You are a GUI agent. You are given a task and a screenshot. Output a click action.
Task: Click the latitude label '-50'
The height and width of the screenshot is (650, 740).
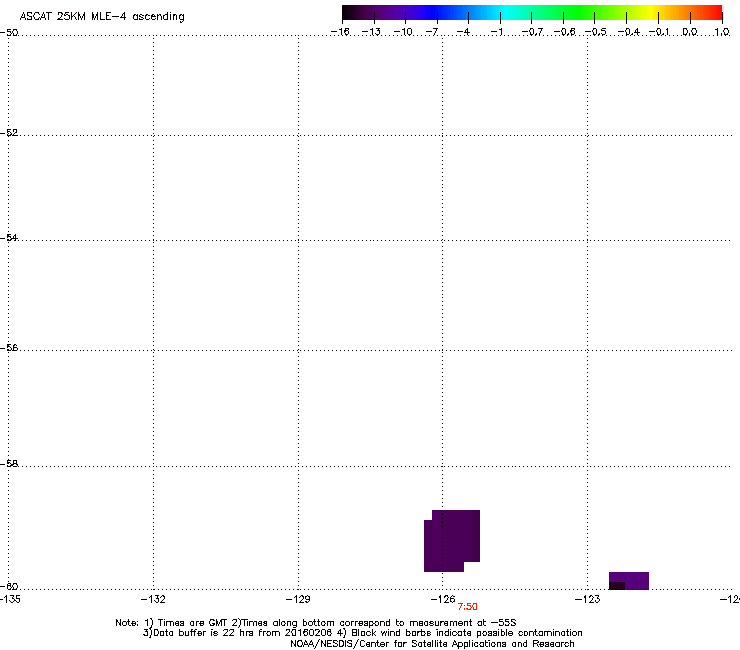[9, 33]
